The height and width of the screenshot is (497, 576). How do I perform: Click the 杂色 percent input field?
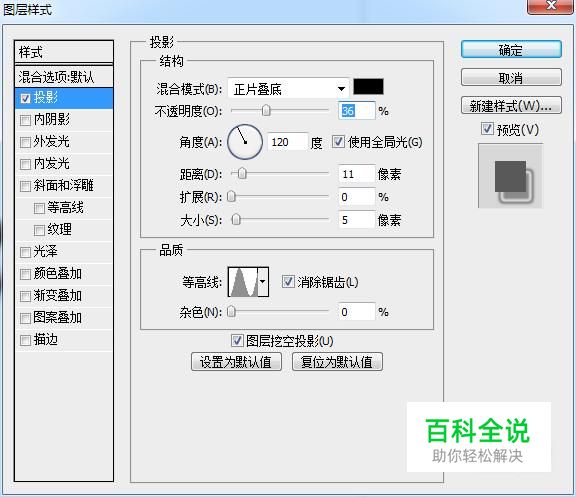coord(357,312)
